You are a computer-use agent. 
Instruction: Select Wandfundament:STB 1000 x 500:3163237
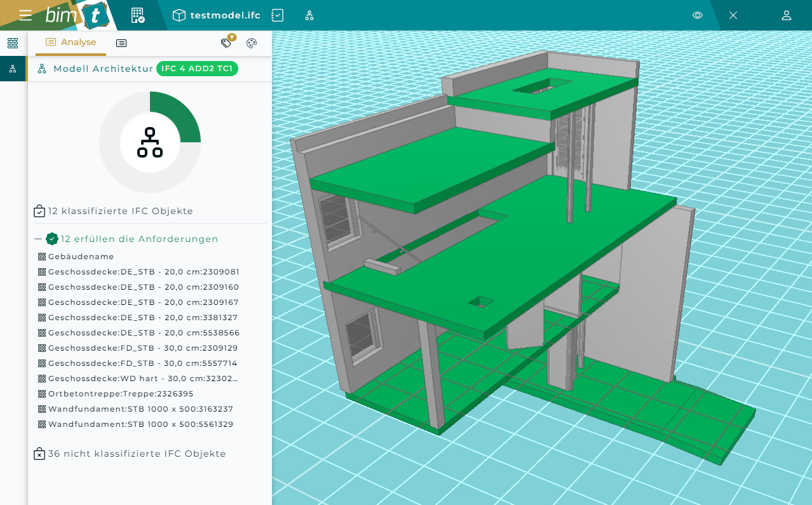pos(140,409)
